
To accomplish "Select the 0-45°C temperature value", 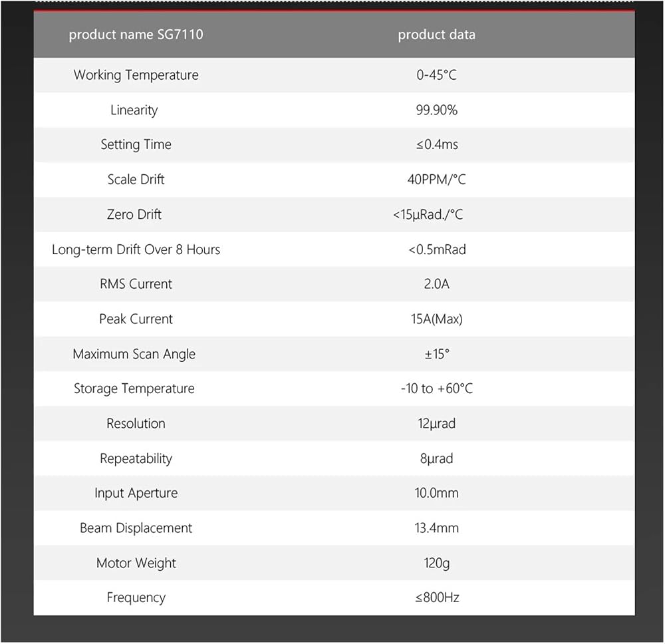I will coord(436,75).
